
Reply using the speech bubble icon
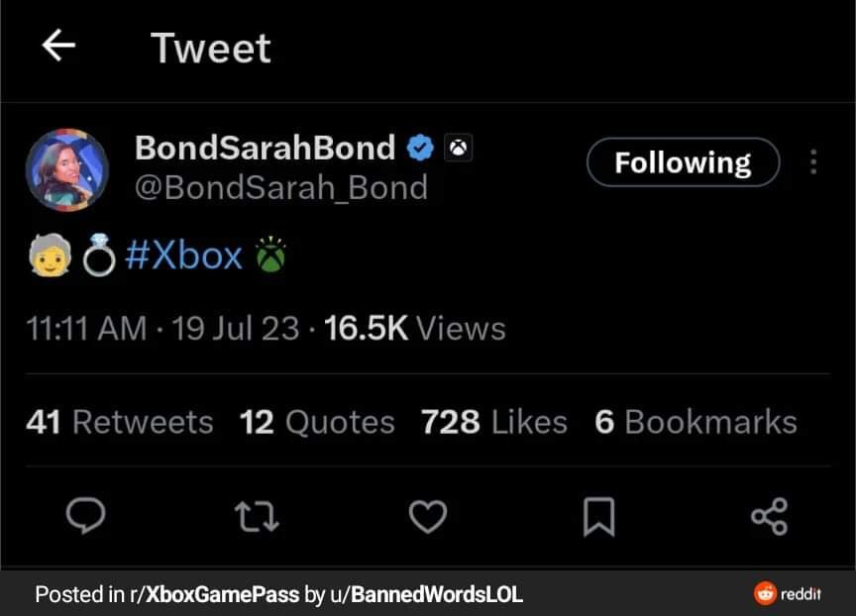(x=87, y=516)
